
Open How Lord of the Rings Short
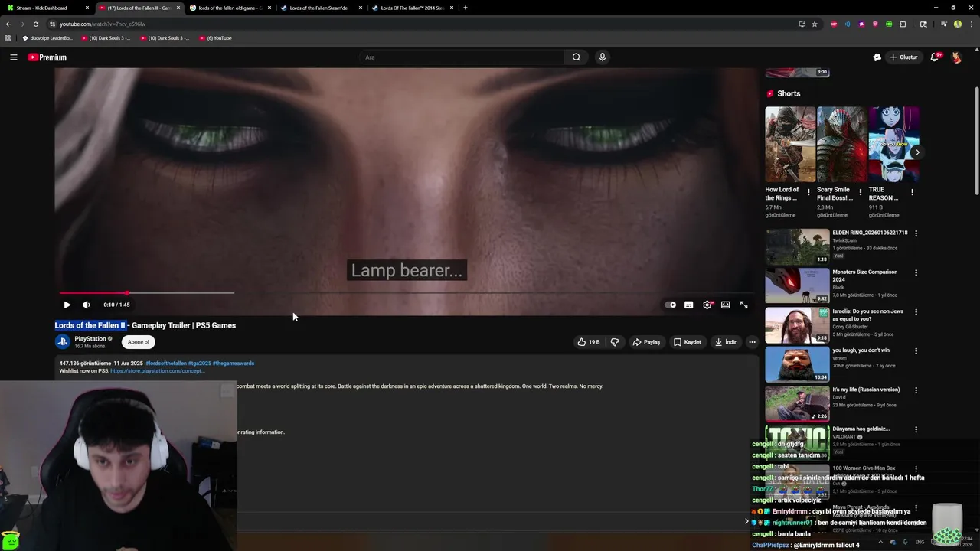pyautogui.click(x=790, y=144)
